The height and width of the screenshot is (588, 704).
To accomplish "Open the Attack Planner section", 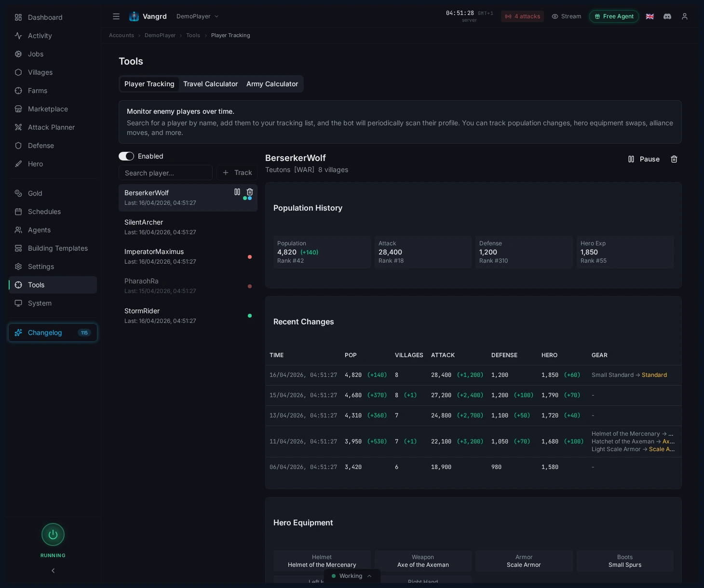I will click(x=51, y=127).
